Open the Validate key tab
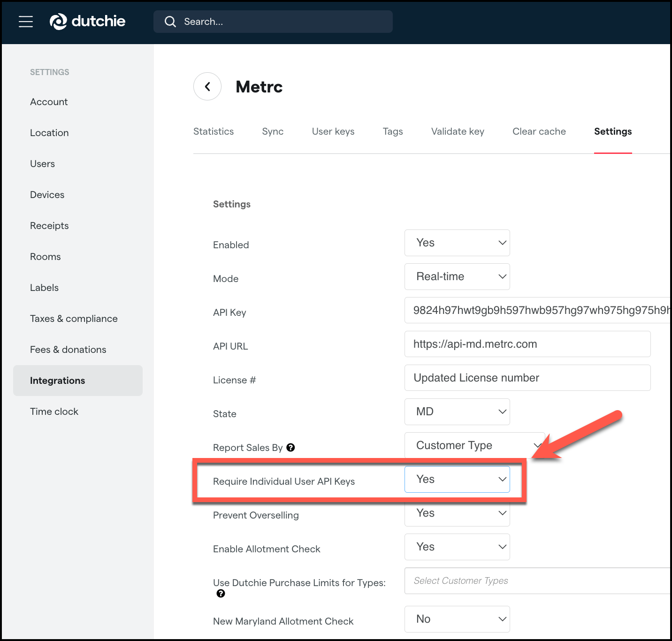The image size is (672, 641). [457, 131]
